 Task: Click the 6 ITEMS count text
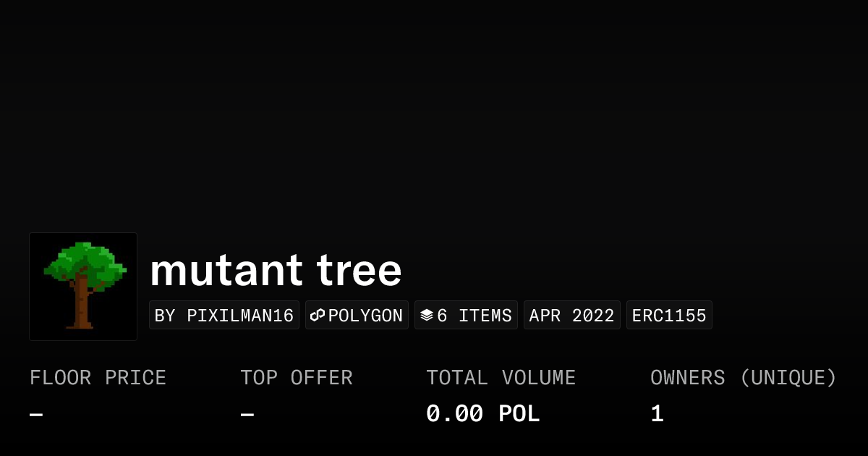pyautogui.click(x=475, y=316)
